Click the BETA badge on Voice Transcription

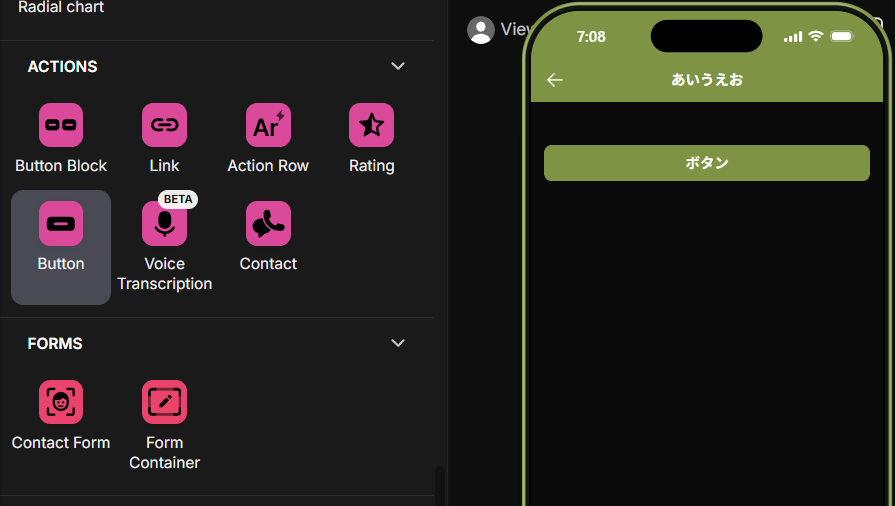[x=178, y=199]
